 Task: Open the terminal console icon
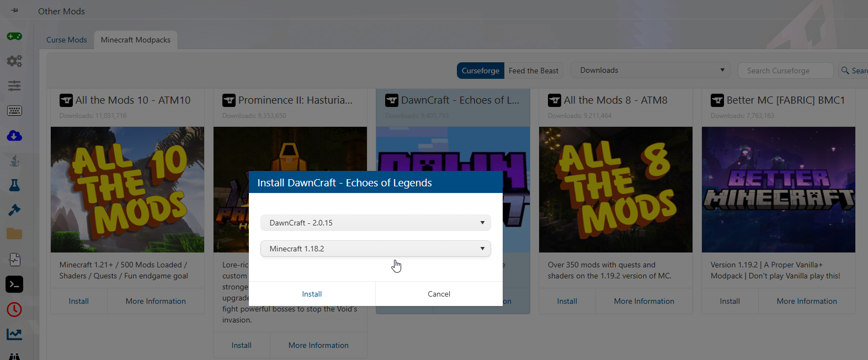(x=14, y=284)
